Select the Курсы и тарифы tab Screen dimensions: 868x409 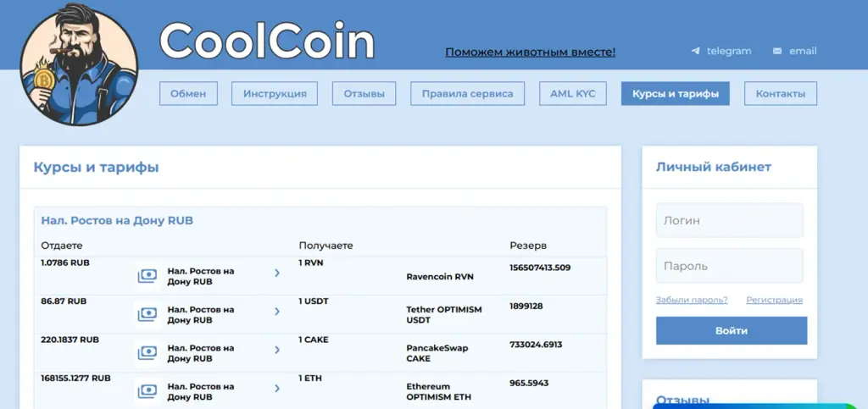[676, 93]
